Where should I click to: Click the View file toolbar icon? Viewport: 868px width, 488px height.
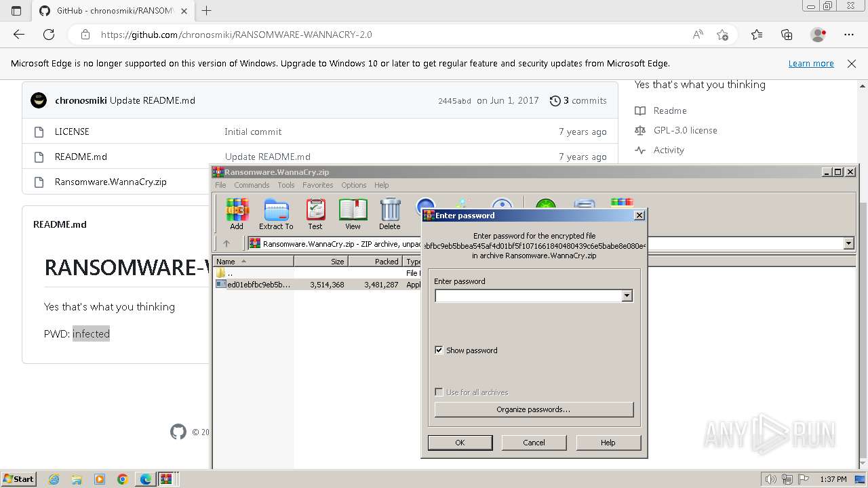[x=353, y=214]
